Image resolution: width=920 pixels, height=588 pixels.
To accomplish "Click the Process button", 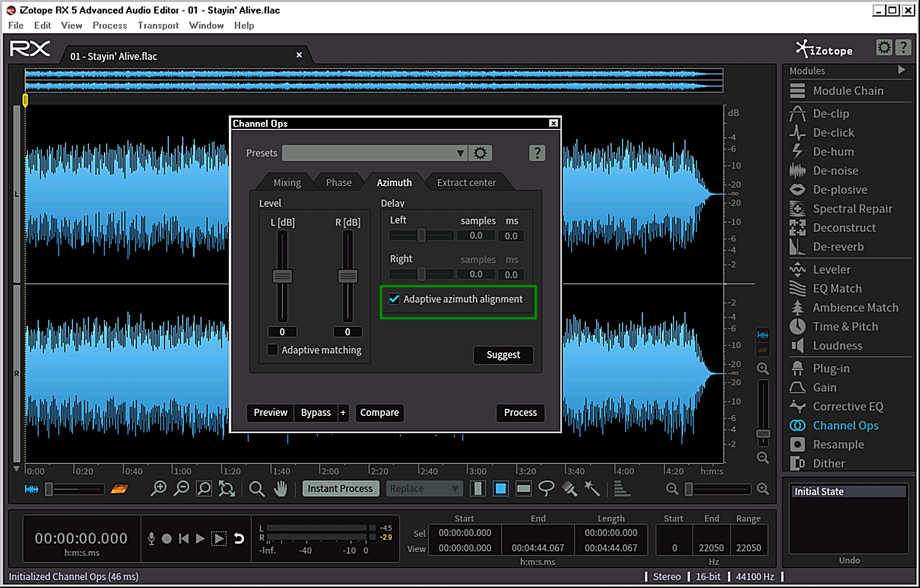I will tap(520, 413).
